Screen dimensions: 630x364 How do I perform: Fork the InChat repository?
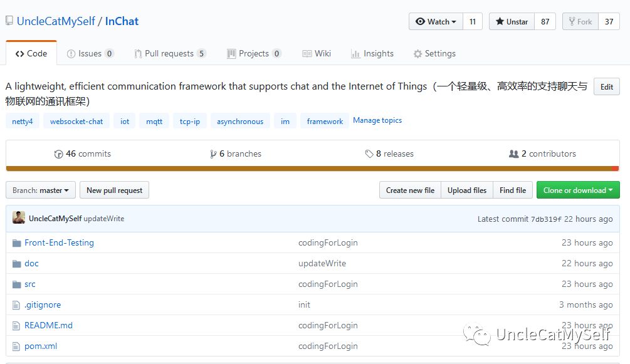[580, 22]
